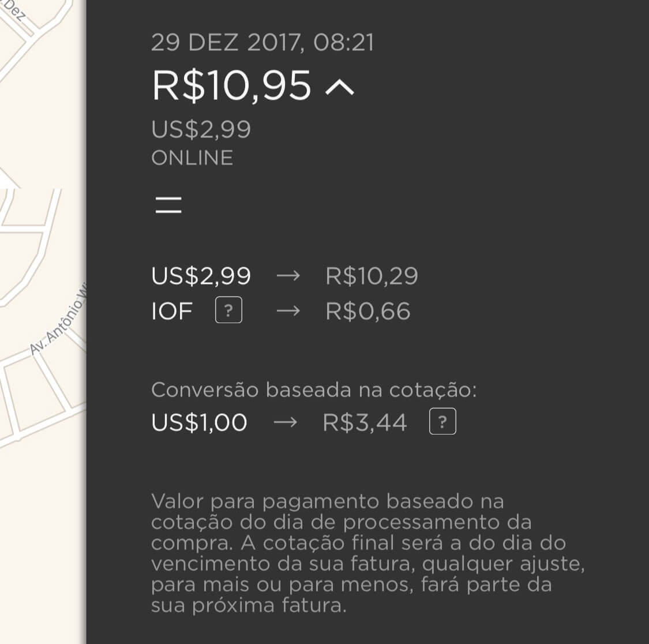The width and height of the screenshot is (649, 644).
Task: Tap the ONLINE transaction type label
Action: (x=192, y=158)
